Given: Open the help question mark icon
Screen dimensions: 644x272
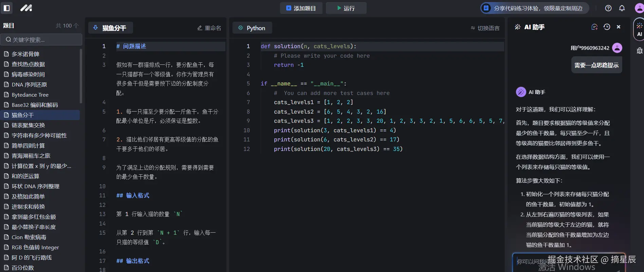Looking at the screenshot, I should [608, 8].
